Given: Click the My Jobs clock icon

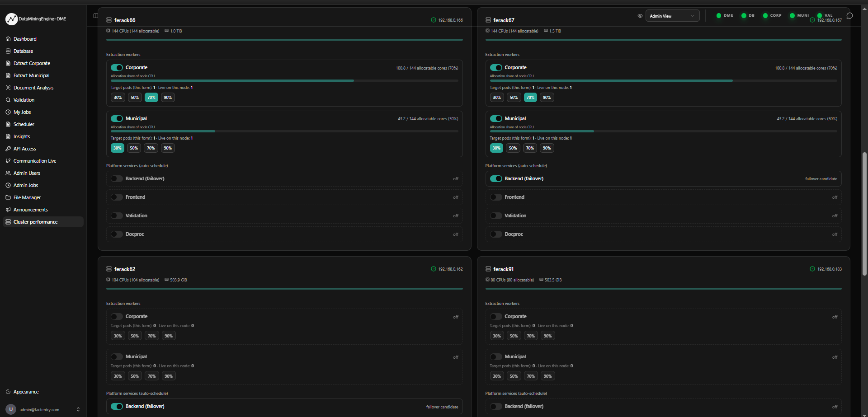Looking at the screenshot, I should click(x=8, y=112).
